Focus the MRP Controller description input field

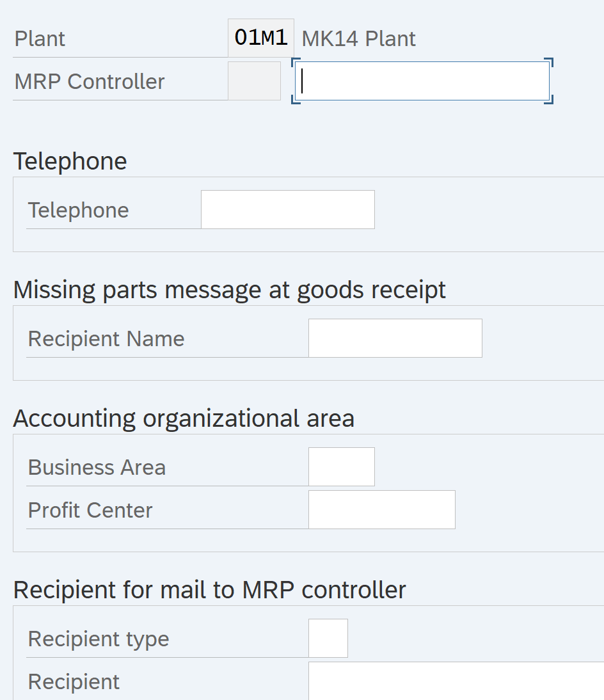click(x=422, y=81)
